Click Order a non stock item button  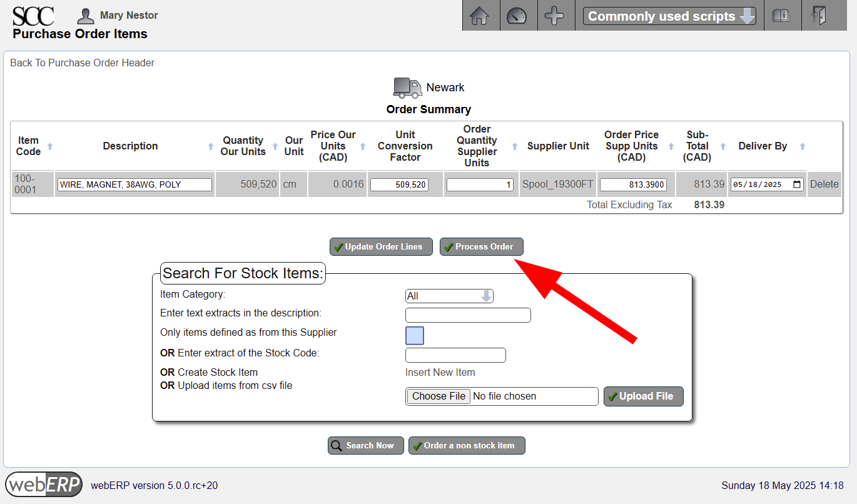coord(467,445)
